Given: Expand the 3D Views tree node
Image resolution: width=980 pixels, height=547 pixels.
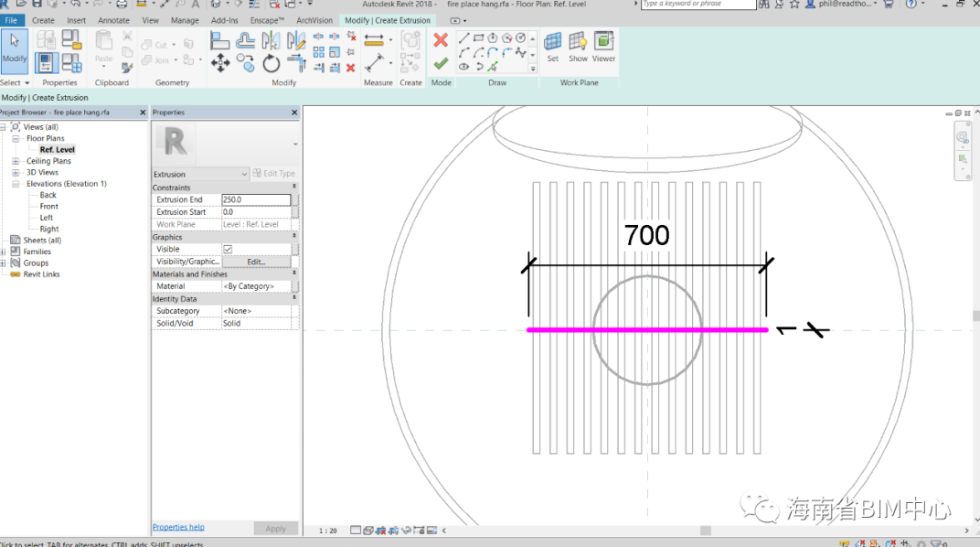Looking at the screenshot, I should coord(16,172).
